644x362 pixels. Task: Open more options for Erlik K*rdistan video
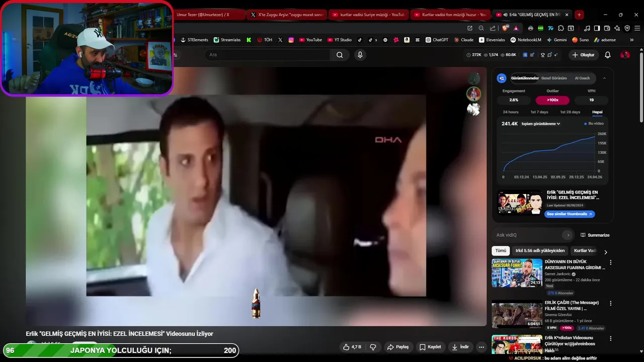pyautogui.click(x=611, y=339)
